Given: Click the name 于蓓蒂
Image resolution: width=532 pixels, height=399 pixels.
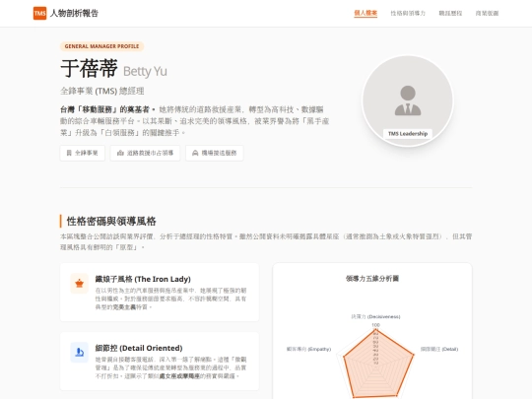Looking at the screenshot, I should pyautogui.click(x=90, y=68).
